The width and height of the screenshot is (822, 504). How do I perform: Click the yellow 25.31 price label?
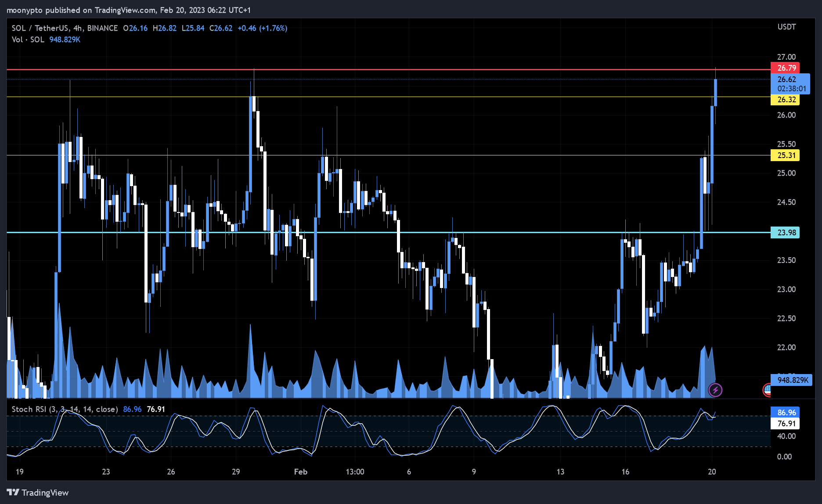785,155
